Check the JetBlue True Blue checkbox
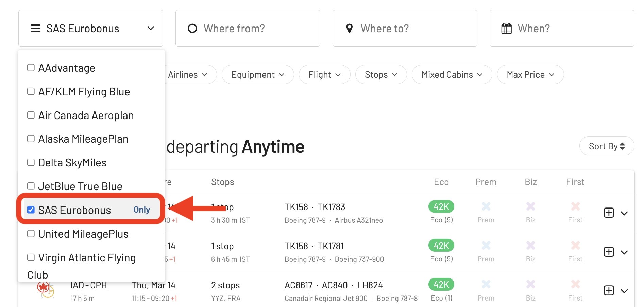 tap(31, 186)
